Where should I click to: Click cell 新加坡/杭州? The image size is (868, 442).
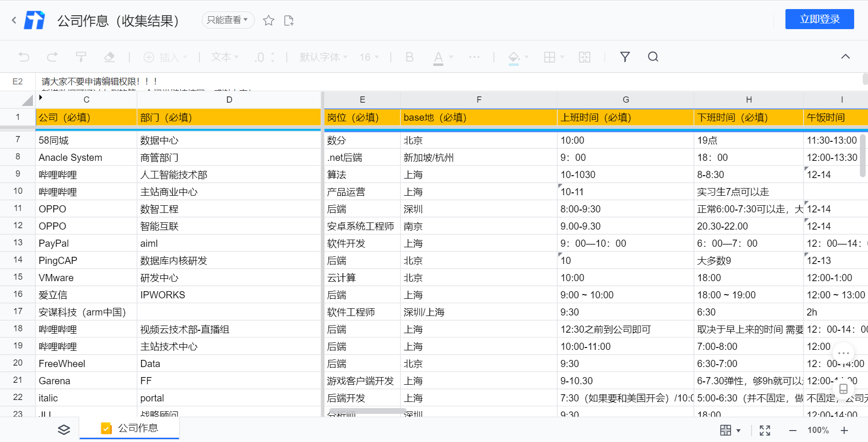479,158
